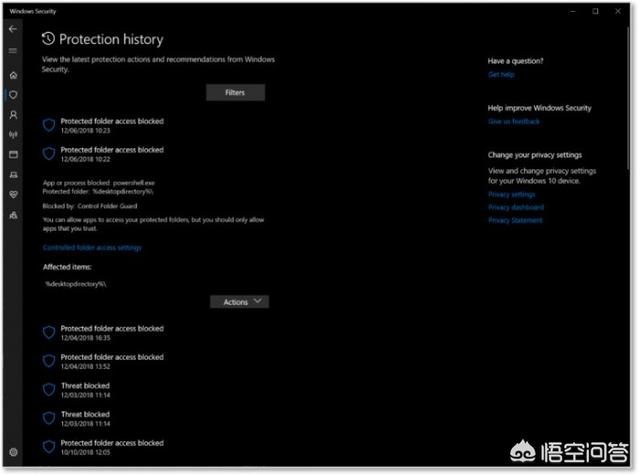Open Device security icon
The width and height of the screenshot is (640, 475).
click(x=13, y=175)
